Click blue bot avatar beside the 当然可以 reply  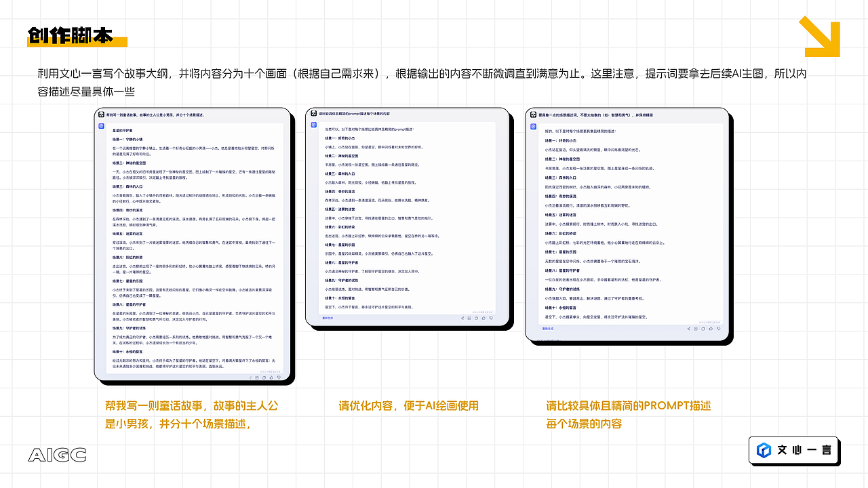pos(314,125)
